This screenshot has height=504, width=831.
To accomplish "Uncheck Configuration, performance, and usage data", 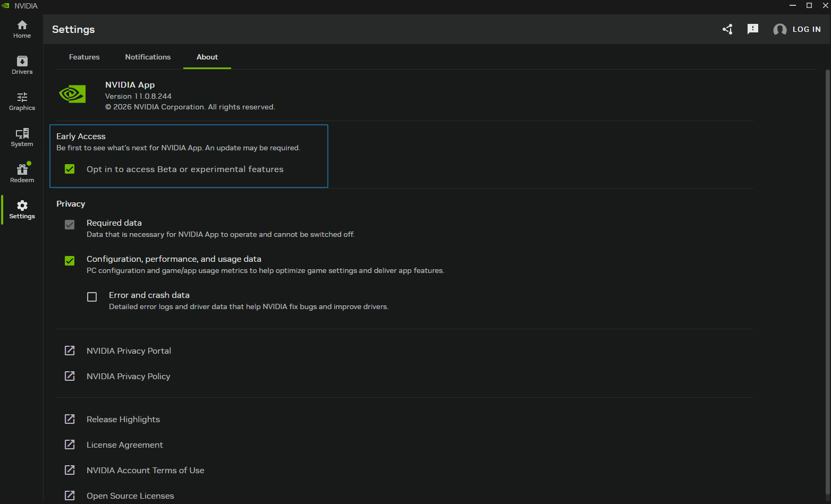I will [x=70, y=261].
